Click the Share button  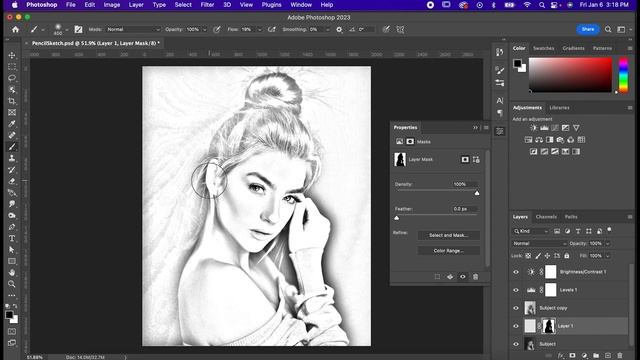point(588,29)
